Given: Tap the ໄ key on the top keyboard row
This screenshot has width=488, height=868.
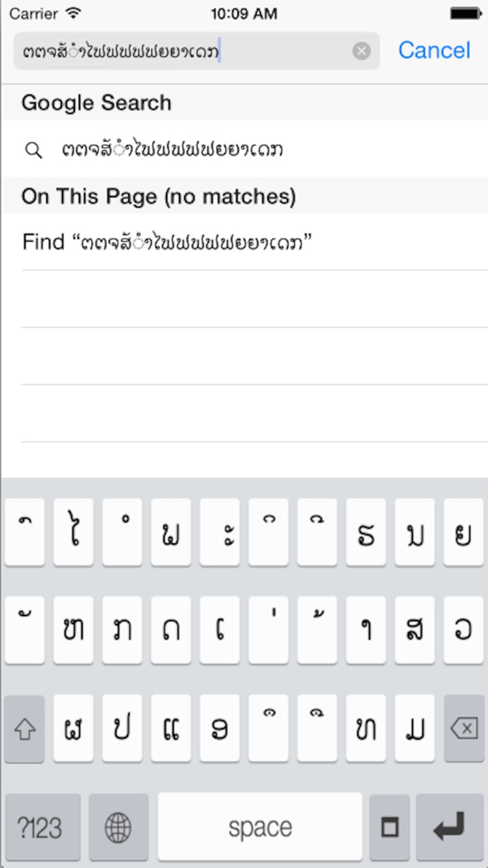Looking at the screenshot, I should pyautogui.click(x=73, y=532).
